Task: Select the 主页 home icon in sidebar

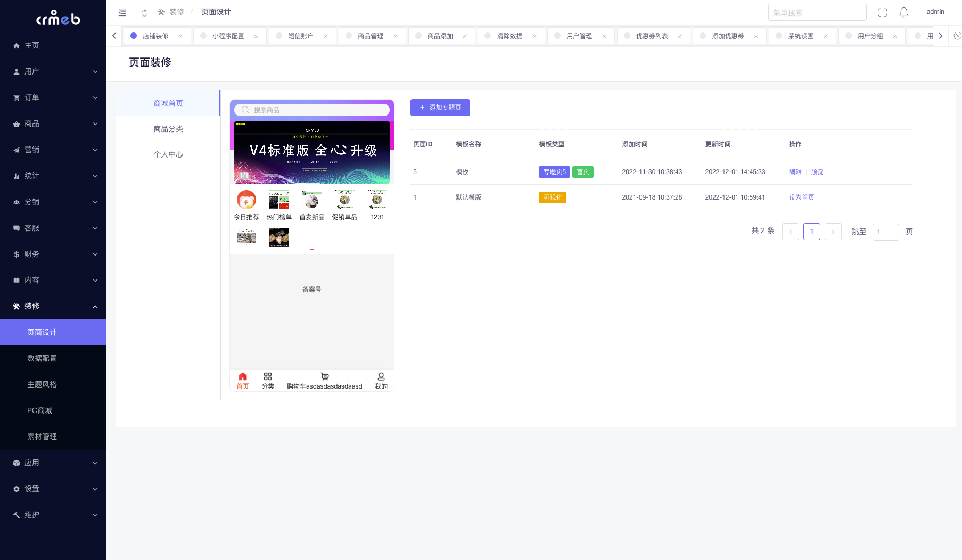Action: click(16, 45)
